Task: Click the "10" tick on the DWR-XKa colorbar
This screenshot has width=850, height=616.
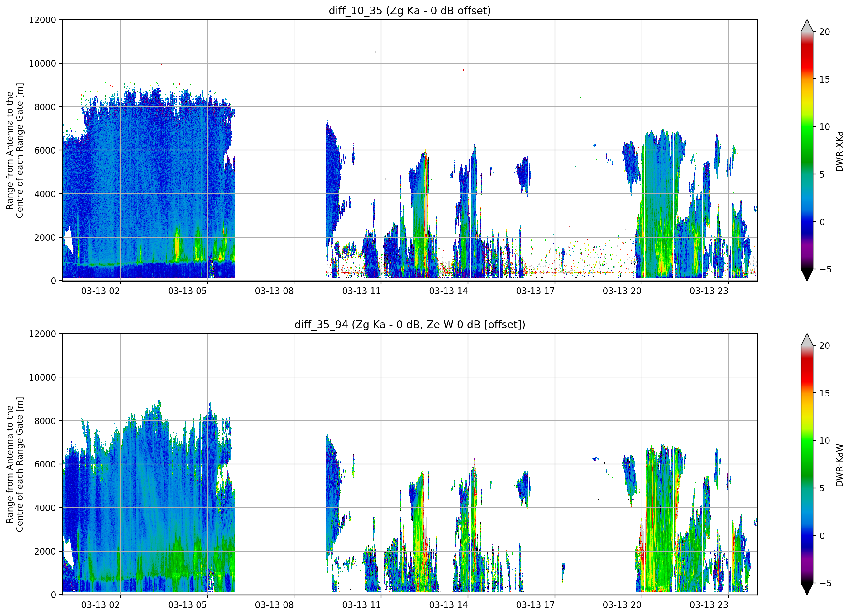Action: pos(824,127)
